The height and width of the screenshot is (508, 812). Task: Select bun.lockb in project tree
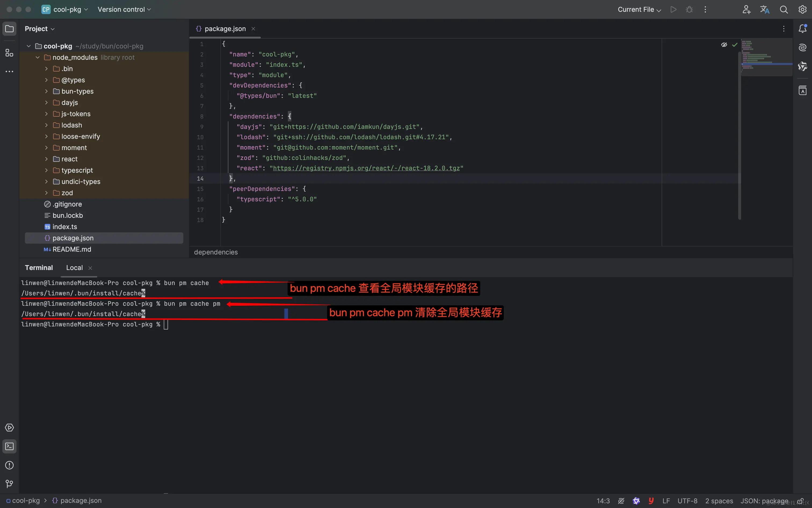tap(67, 215)
